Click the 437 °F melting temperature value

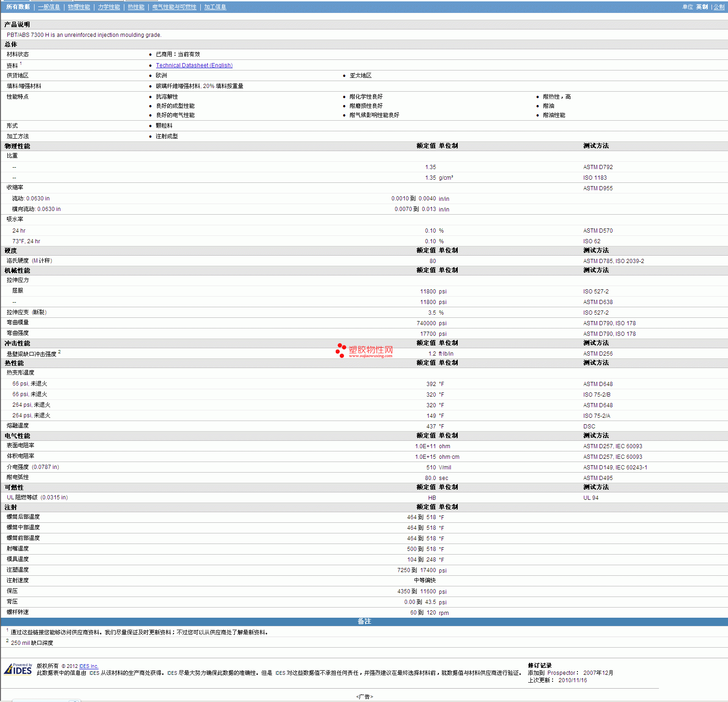pyautogui.click(x=435, y=427)
